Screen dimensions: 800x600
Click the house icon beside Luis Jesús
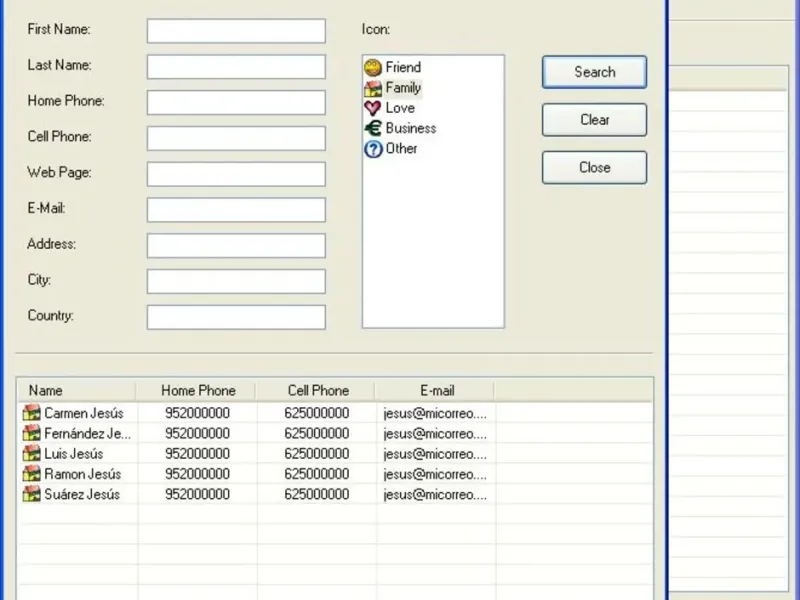click(32, 454)
